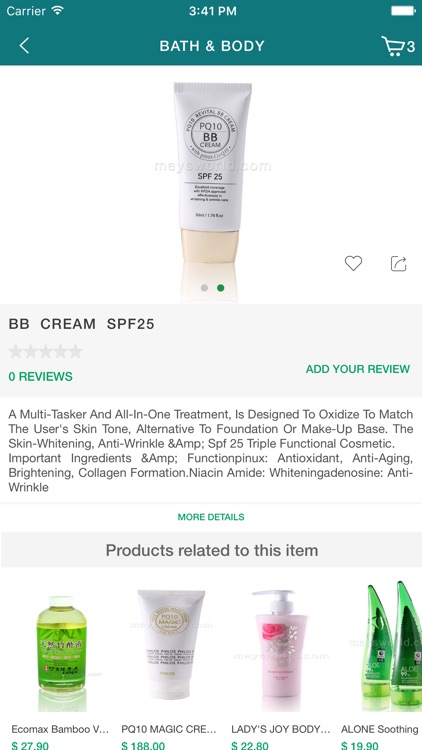422x750 pixels.
Task: Tap the BATH & BODY header title
Action: pyautogui.click(x=212, y=46)
